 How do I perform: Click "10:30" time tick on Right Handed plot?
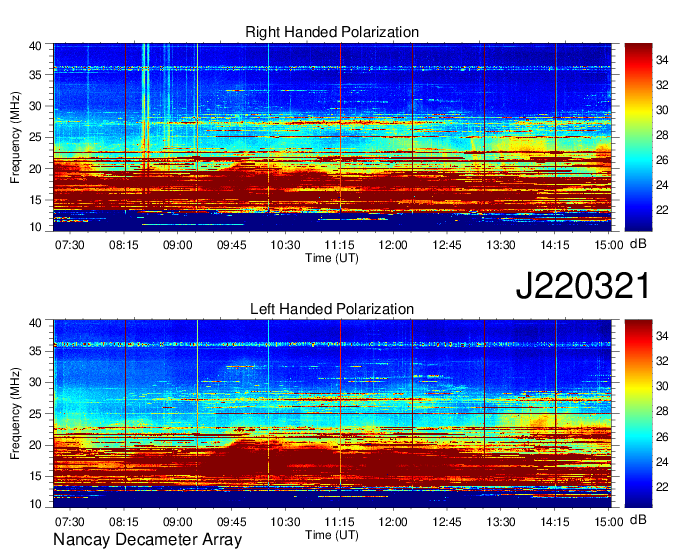point(285,245)
